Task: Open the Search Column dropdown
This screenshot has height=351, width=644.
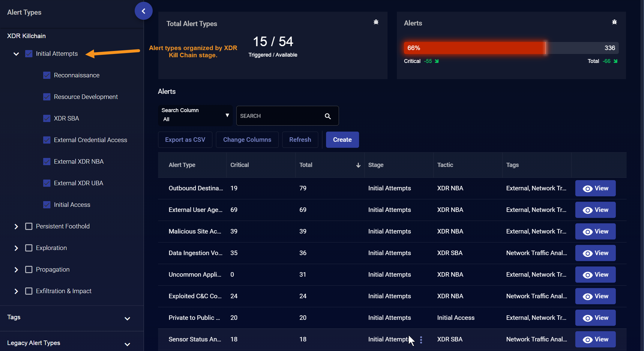Action: [195, 115]
